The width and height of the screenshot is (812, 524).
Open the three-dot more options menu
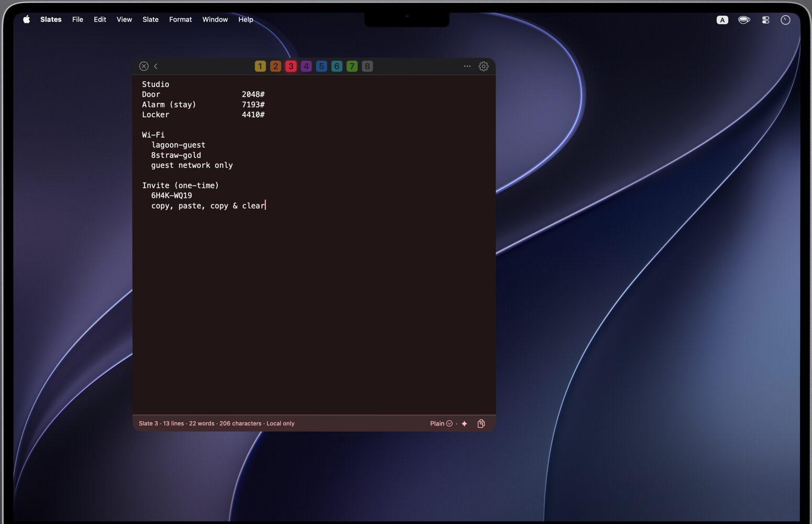pyautogui.click(x=467, y=66)
